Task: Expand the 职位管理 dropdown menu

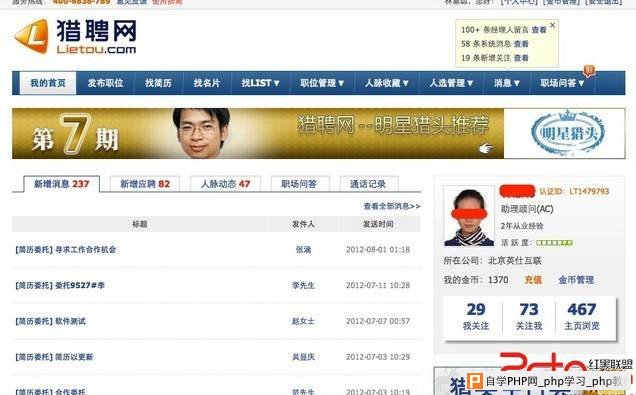Action: coord(322,83)
